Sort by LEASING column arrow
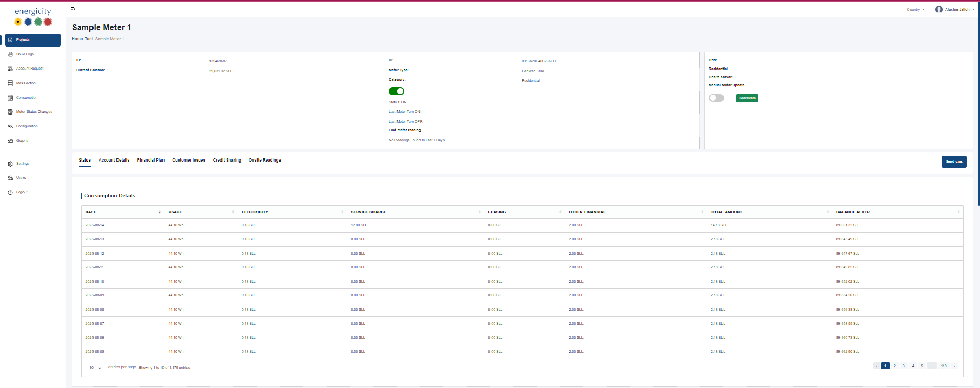Image resolution: width=980 pixels, height=388 pixels. 561,212
